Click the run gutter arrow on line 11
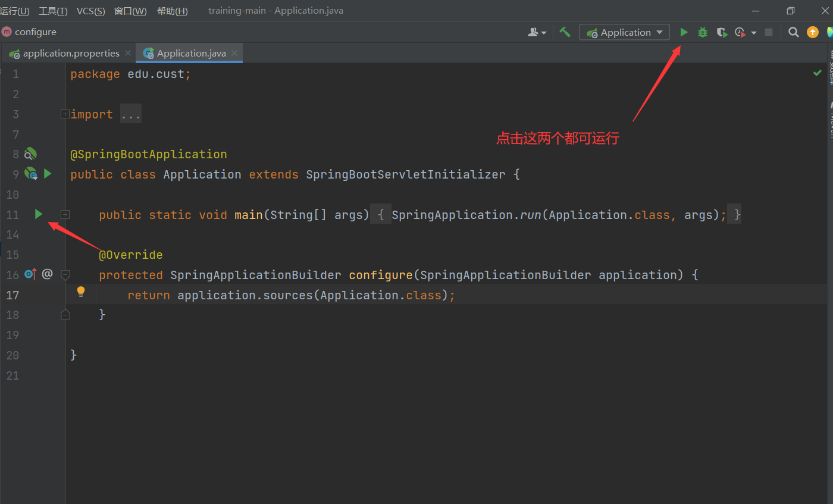The height and width of the screenshot is (504, 833). [x=39, y=214]
